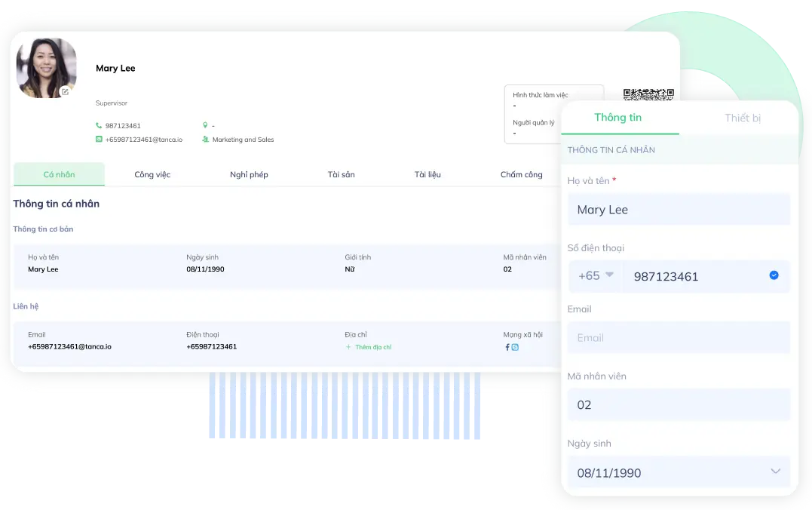
Task: Click the blue verified checkmark on phone number
Action: click(x=774, y=275)
